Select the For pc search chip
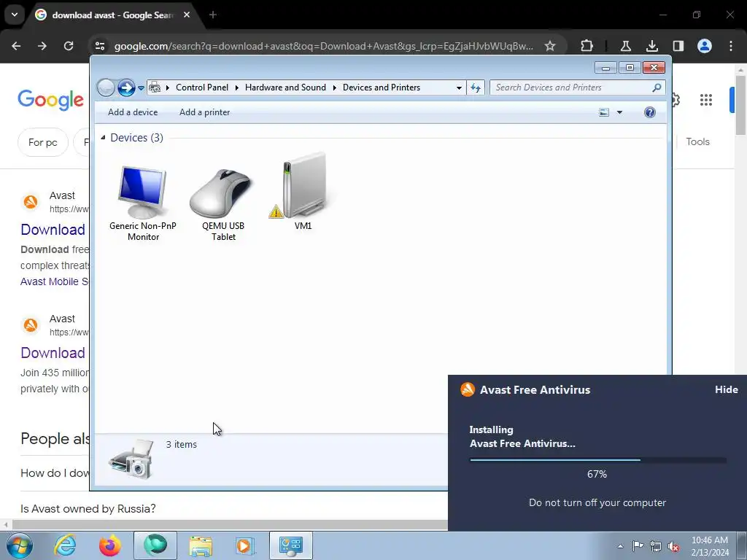This screenshot has height=560, width=747. click(x=43, y=142)
